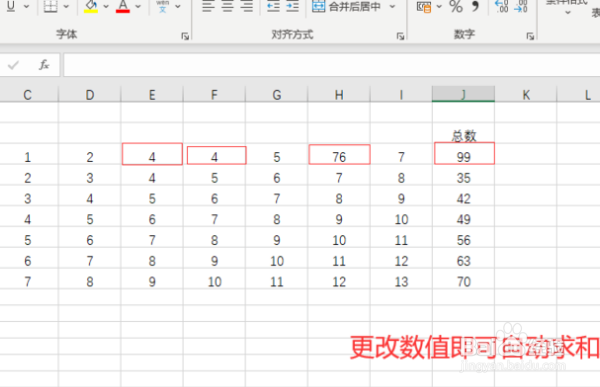The height and width of the screenshot is (387, 600).
Task: Open number format dialog launcher
Action: [530, 36]
